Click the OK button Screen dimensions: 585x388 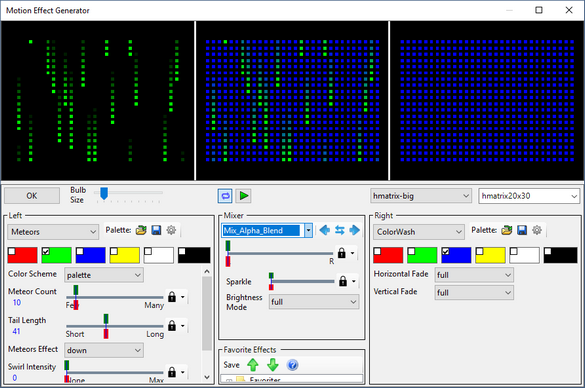[32, 195]
